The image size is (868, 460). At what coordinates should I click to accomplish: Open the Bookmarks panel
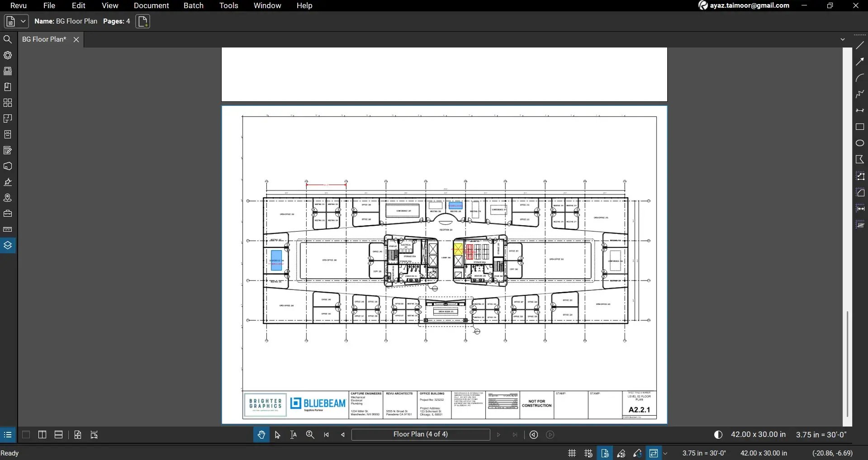tap(8, 86)
